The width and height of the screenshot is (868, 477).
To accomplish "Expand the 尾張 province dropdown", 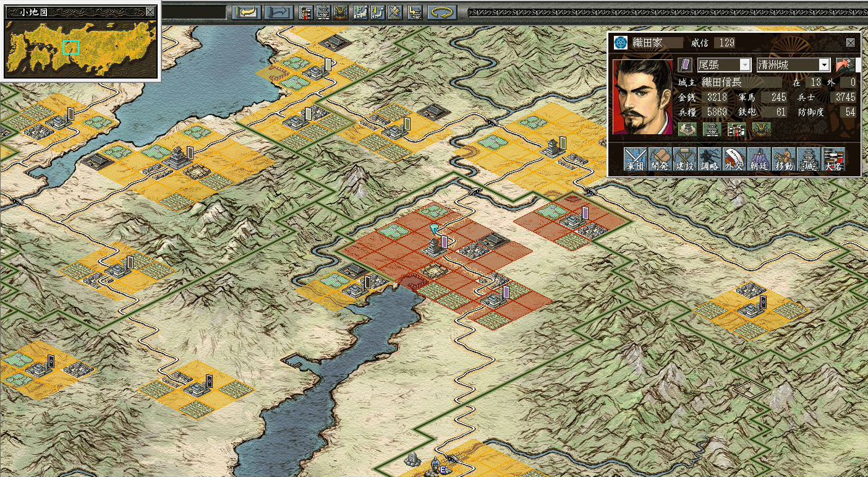I will (745, 64).
